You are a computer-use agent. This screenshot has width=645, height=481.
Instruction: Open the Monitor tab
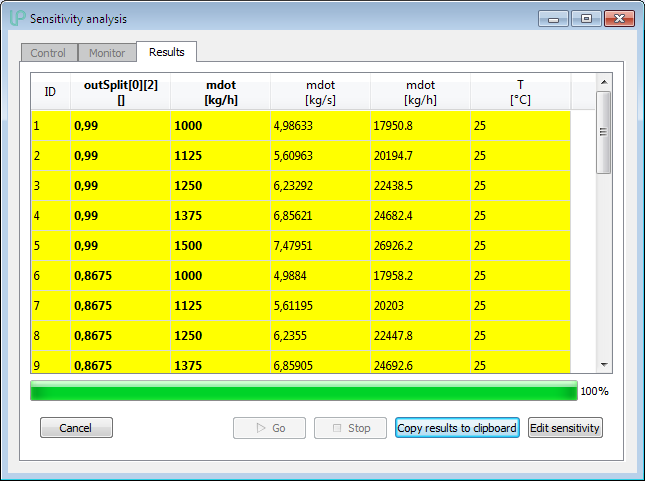107,53
